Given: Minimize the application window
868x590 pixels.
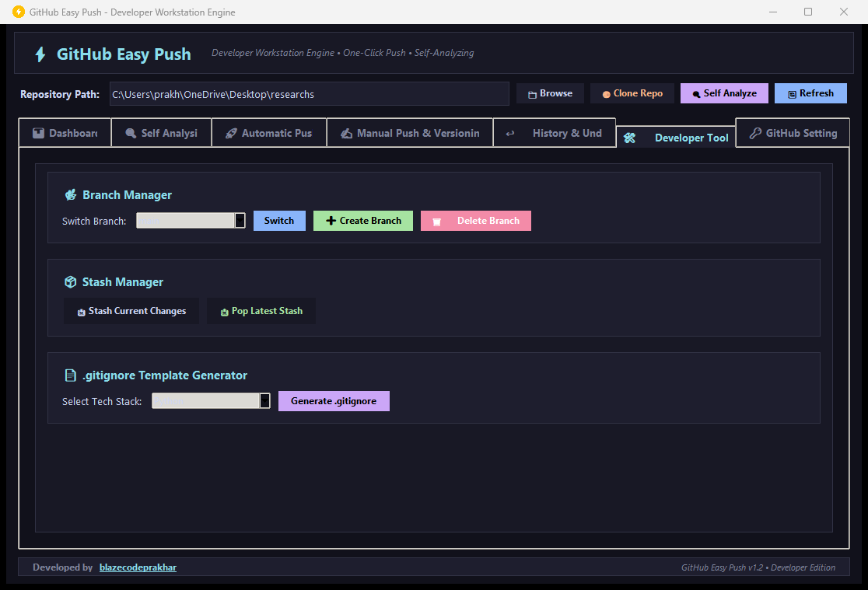Looking at the screenshot, I should point(773,12).
